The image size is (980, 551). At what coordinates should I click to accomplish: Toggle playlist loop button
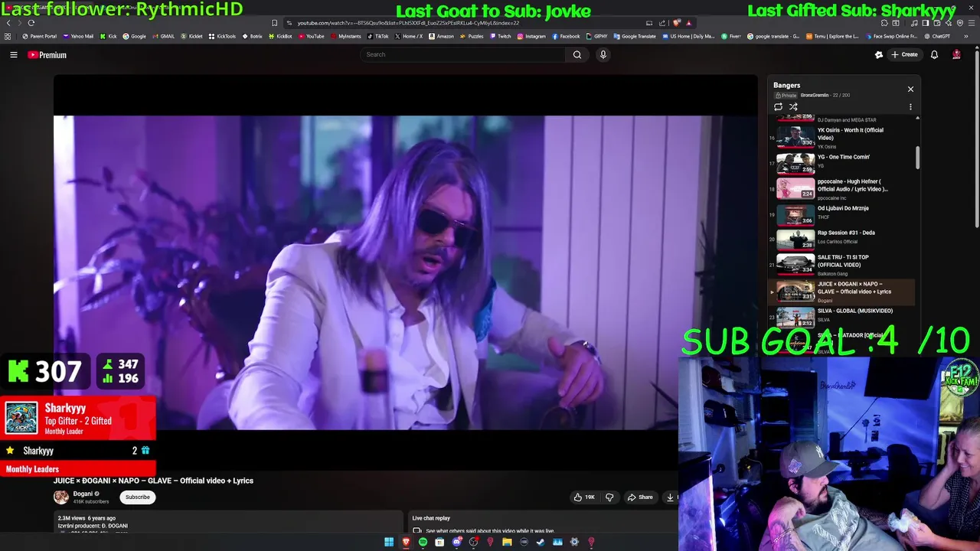pyautogui.click(x=779, y=107)
